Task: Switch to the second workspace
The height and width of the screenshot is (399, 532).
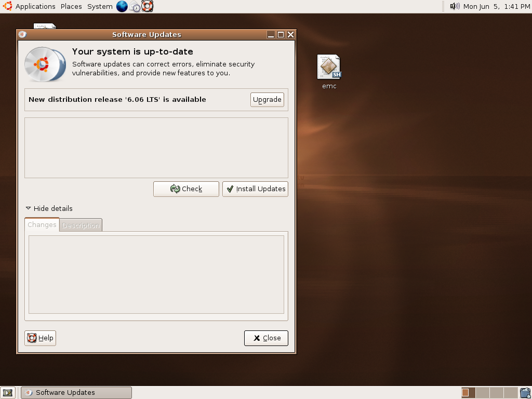Action: coord(483,392)
